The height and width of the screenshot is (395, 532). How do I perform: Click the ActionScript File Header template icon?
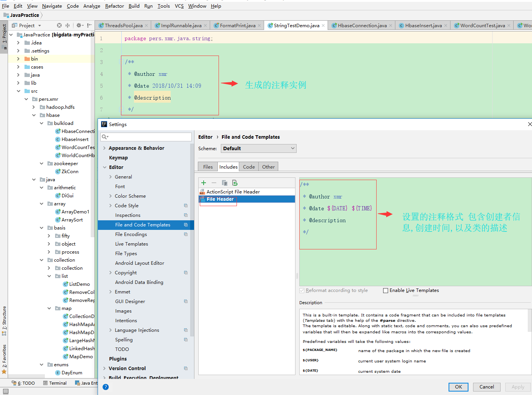(x=202, y=192)
